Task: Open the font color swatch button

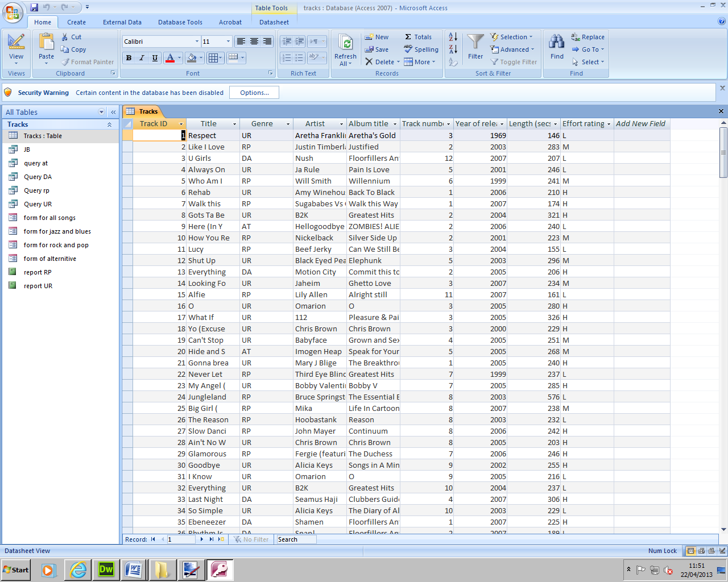Action: [169, 58]
